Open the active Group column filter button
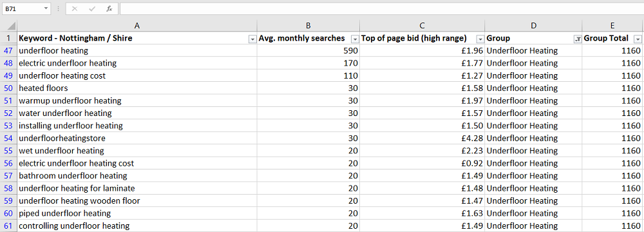The image size is (644, 232). coord(578,39)
